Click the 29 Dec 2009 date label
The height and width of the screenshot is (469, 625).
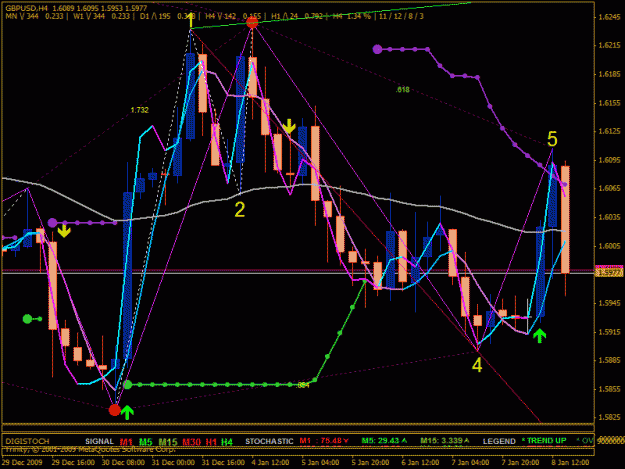[22, 462]
